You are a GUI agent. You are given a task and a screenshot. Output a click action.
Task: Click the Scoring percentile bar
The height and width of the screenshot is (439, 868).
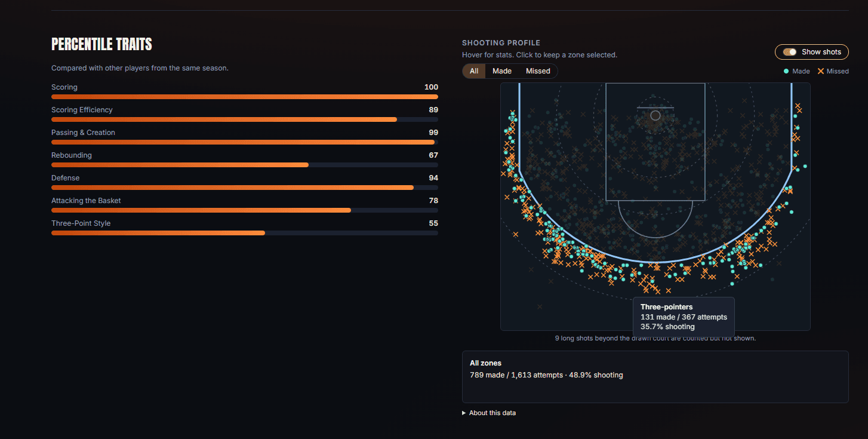245,97
